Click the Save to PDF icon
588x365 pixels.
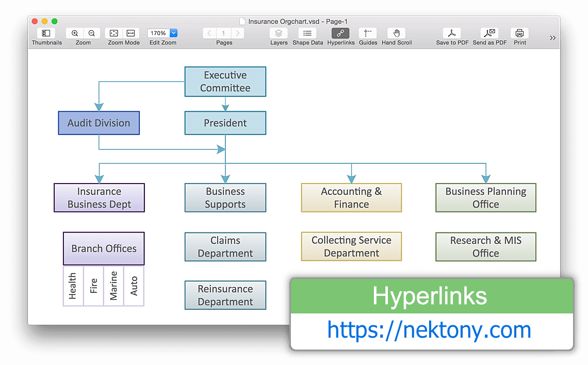(x=452, y=34)
